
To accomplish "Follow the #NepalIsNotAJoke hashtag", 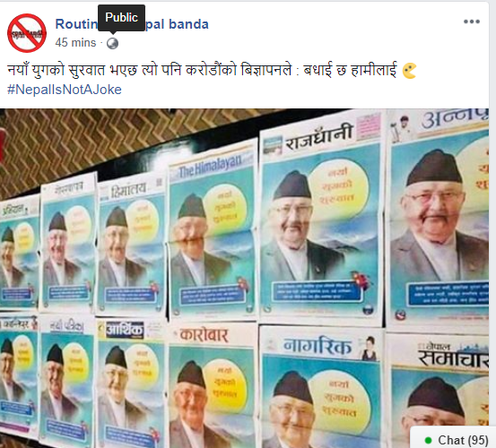I will click(x=65, y=90).
